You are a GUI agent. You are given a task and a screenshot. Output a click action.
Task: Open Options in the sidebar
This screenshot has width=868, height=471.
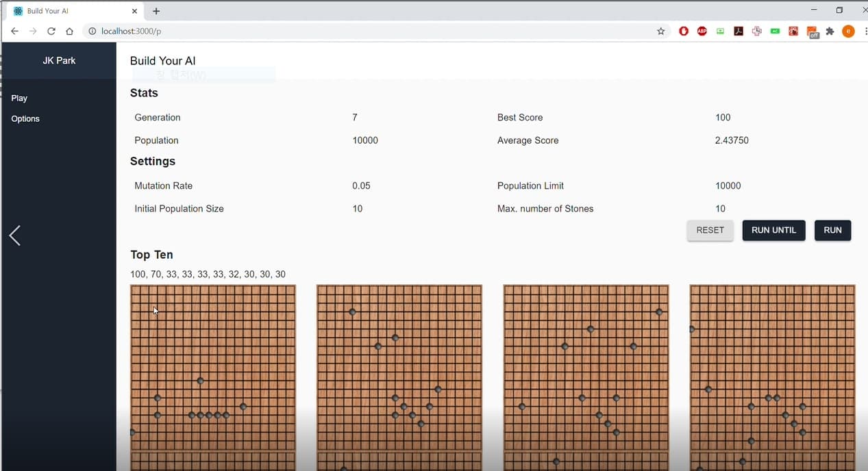point(25,118)
